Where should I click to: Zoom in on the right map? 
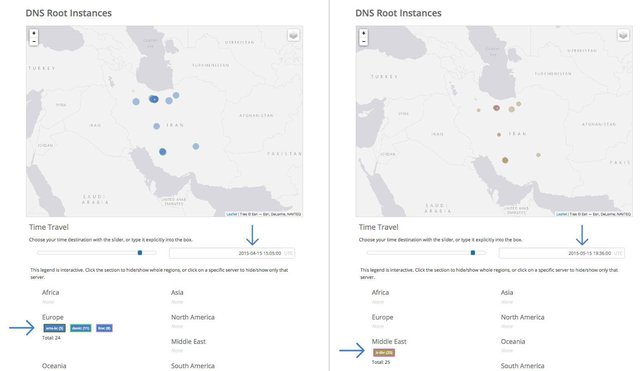(x=364, y=33)
